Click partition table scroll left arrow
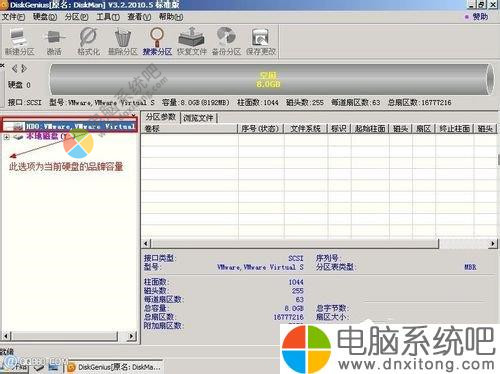The width and height of the screenshot is (500, 374). [146, 244]
